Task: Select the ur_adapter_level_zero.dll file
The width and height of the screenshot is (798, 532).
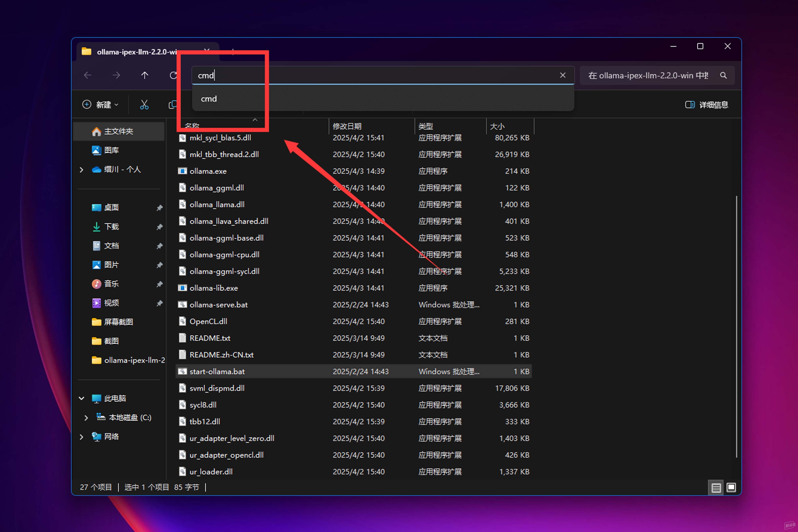Action: [354, 438]
